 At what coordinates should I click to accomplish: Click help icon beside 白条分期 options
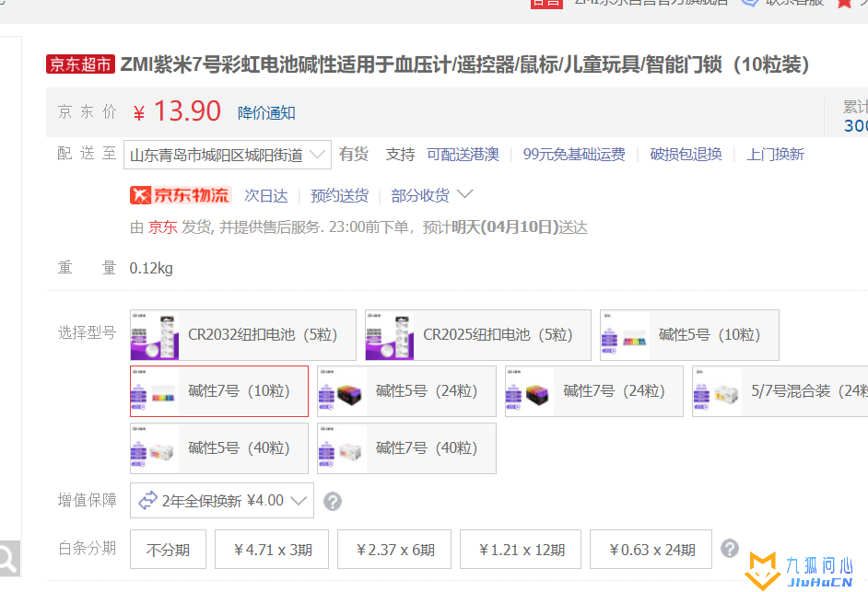[x=730, y=549]
